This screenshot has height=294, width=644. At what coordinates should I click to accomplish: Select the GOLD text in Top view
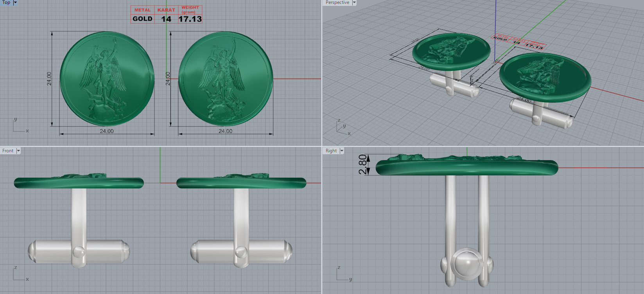coord(142,19)
